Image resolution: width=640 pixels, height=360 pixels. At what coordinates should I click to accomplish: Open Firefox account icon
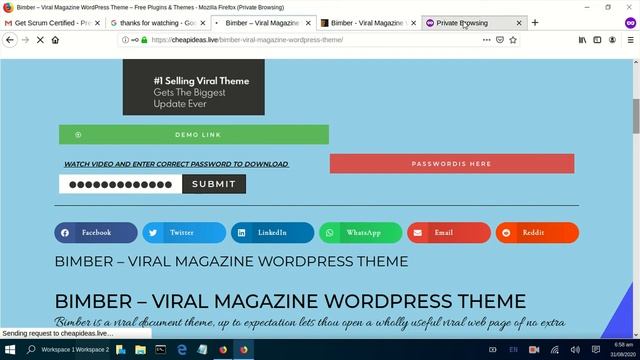612,40
